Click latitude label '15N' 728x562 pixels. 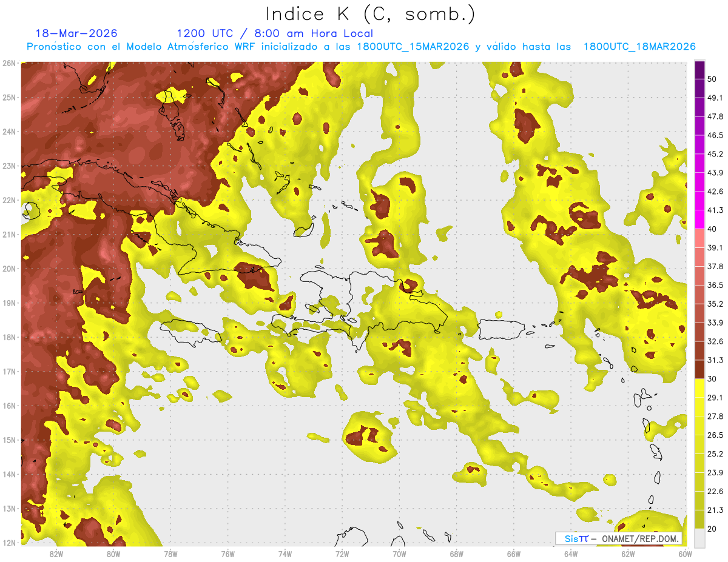pos(9,440)
